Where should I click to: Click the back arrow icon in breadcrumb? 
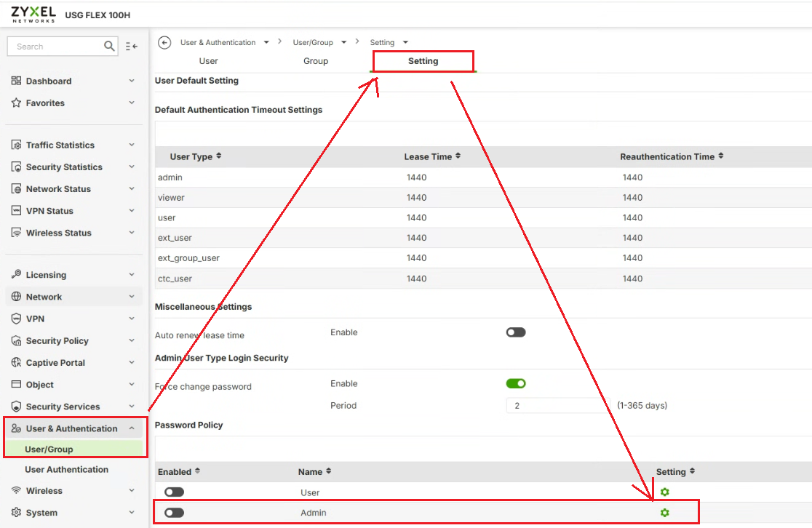(x=164, y=43)
